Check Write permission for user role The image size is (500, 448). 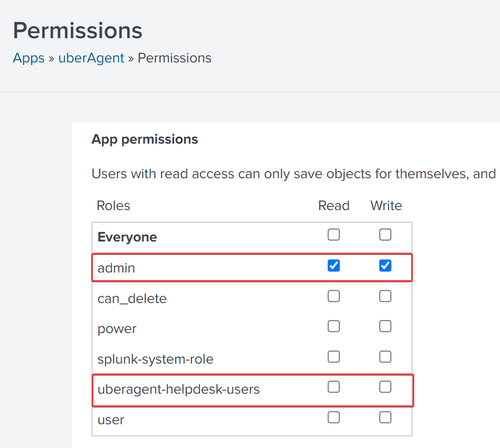click(385, 417)
